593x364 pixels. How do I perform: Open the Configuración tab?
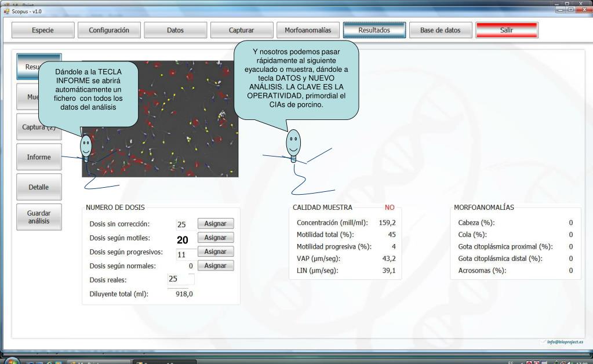click(109, 30)
